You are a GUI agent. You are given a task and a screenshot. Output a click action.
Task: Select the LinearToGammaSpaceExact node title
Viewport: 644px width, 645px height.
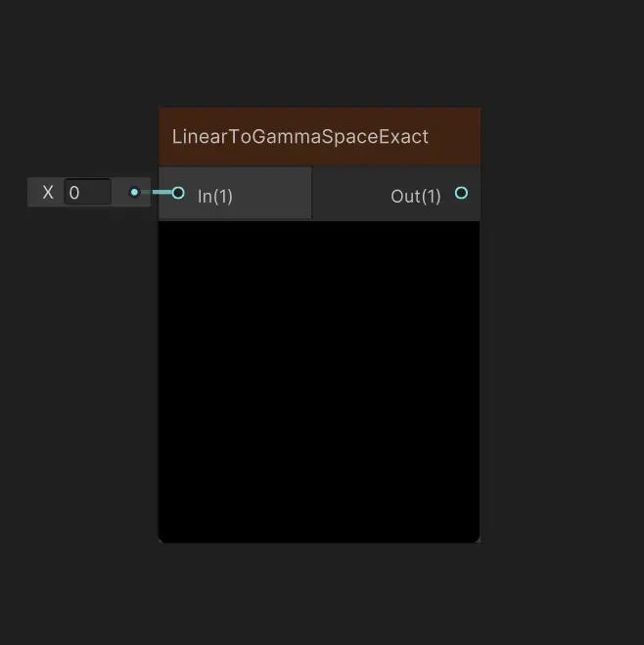click(299, 137)
